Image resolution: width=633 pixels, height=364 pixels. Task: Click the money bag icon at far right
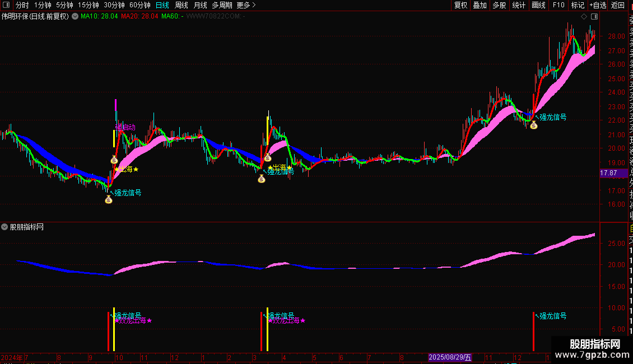(534, 125)
